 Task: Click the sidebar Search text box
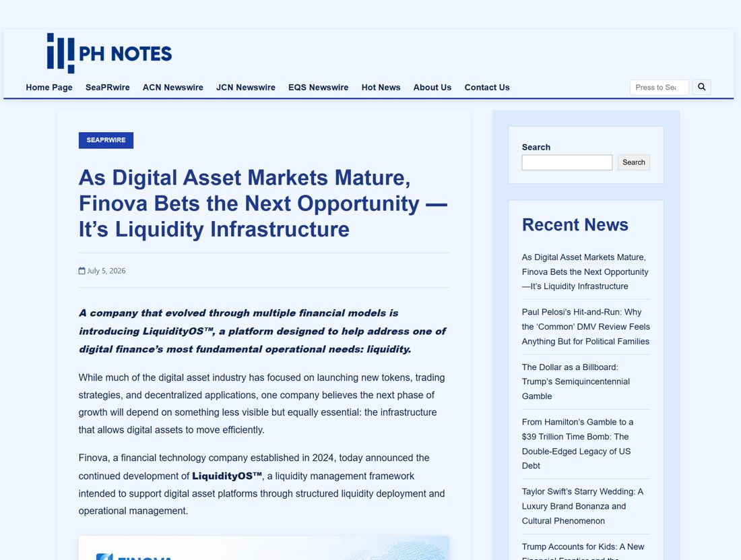click(x=567, y=162)
